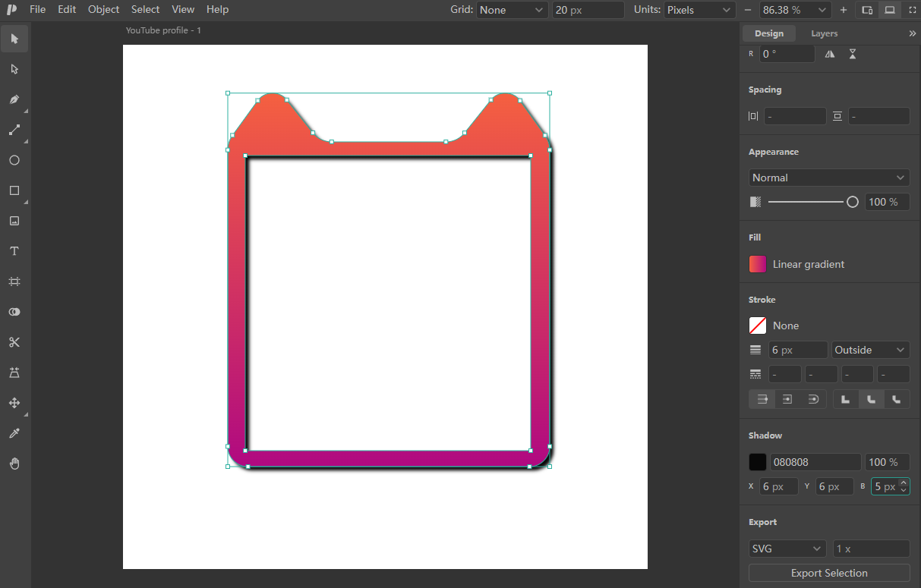This screenshot has width=921, height=588.
Task: Open the Linear gradient fill swatch
Action: point(758,264)
